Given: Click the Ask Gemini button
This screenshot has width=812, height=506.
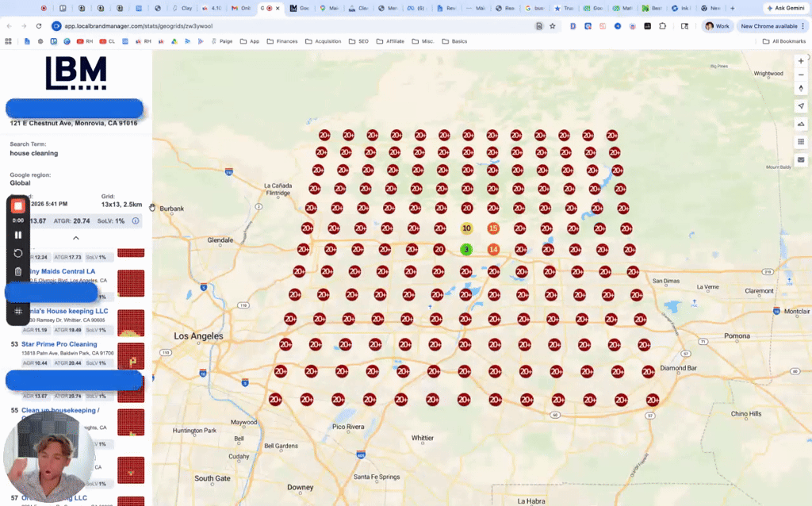Looking at the screenshot, I should click(786, 8).
